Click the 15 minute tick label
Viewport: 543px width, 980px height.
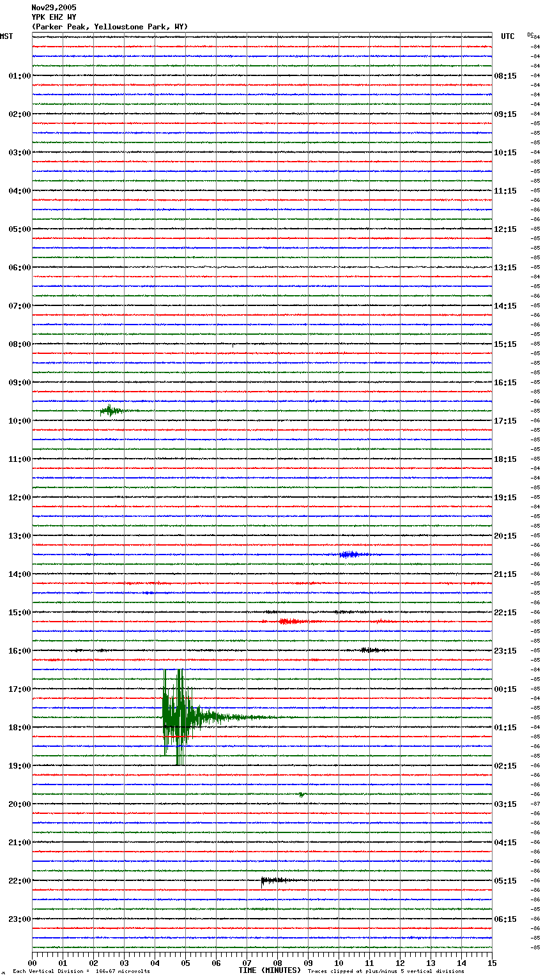coord(492,963)
